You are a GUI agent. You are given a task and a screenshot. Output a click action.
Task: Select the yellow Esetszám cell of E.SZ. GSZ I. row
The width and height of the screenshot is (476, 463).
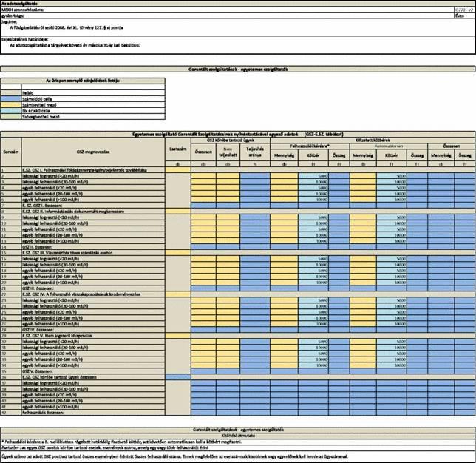[x=178, y=170]
